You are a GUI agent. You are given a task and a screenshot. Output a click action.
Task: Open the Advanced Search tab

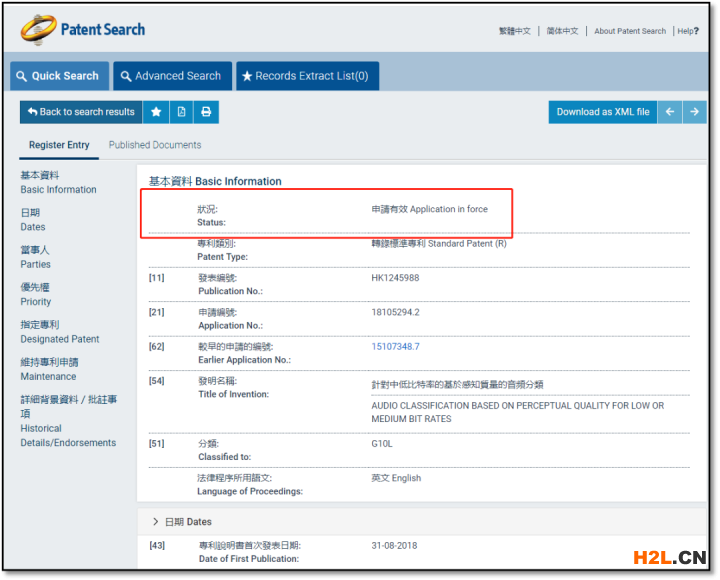(170, 76)
